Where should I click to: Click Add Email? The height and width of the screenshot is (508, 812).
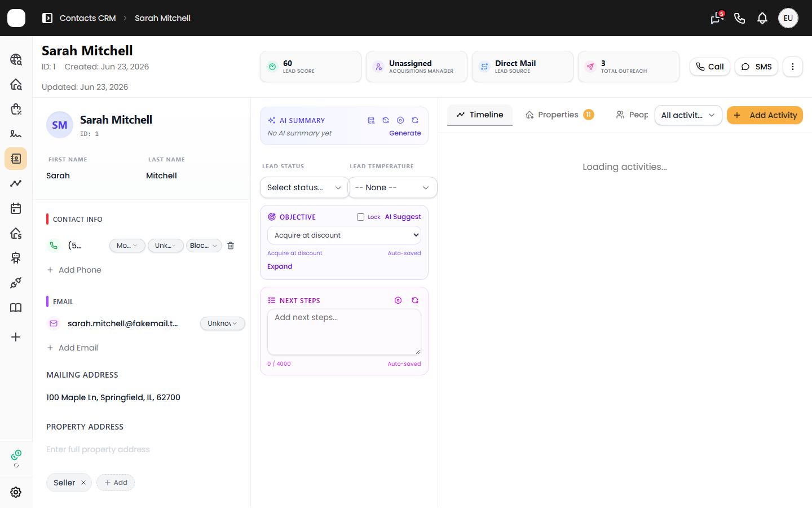coord(72,348)
